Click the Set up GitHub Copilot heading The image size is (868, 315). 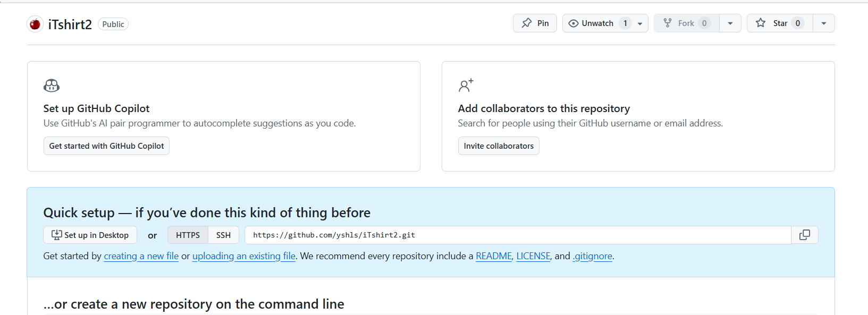pyautogui.click(x=97, y=108)
